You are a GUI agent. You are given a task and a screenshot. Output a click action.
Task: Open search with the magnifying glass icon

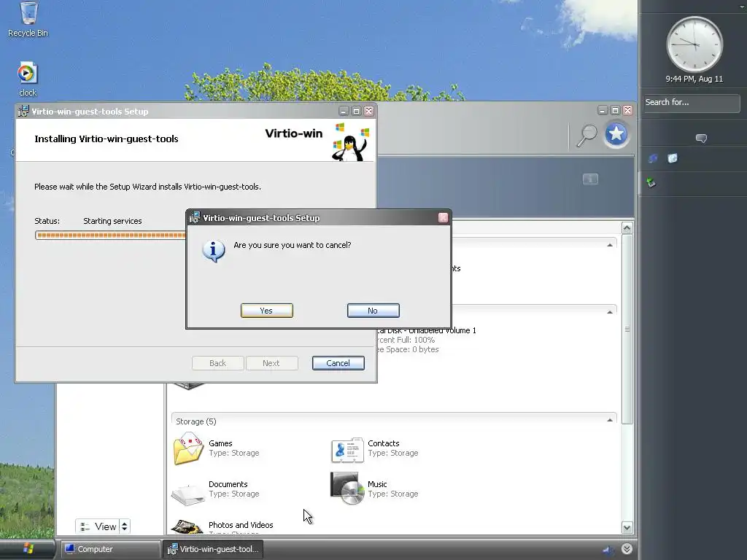coord(587,135)
